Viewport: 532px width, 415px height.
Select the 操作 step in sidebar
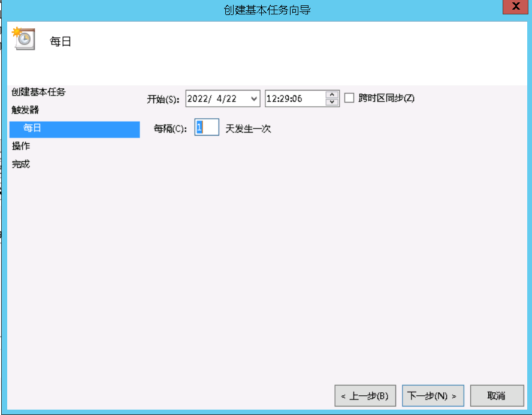click(x=21, y=146)
